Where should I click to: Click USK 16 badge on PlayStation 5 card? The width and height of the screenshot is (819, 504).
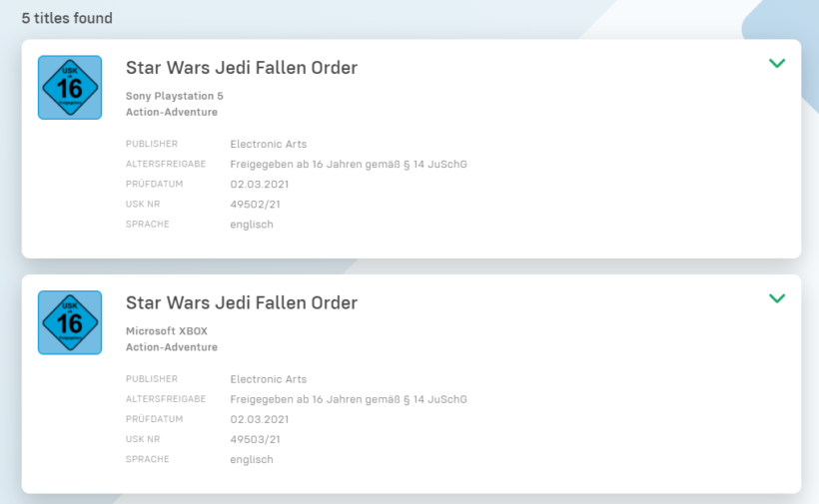click(x=70, y=88)
